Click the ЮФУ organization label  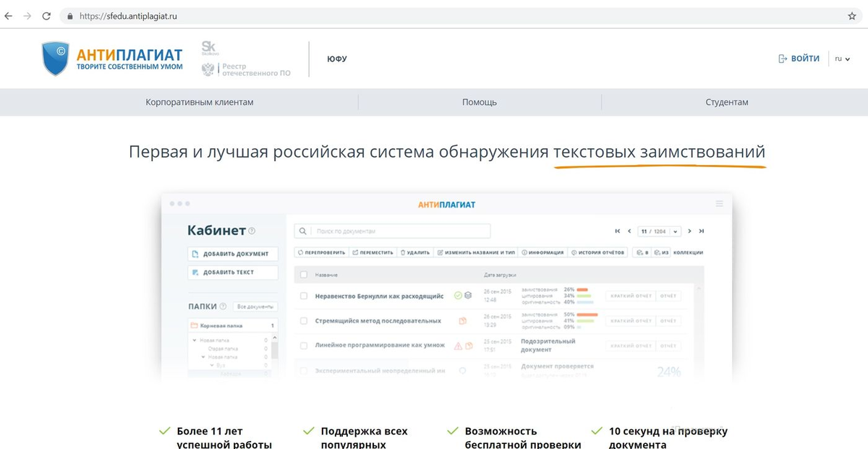pyautogui.click(x=336, y=59)
